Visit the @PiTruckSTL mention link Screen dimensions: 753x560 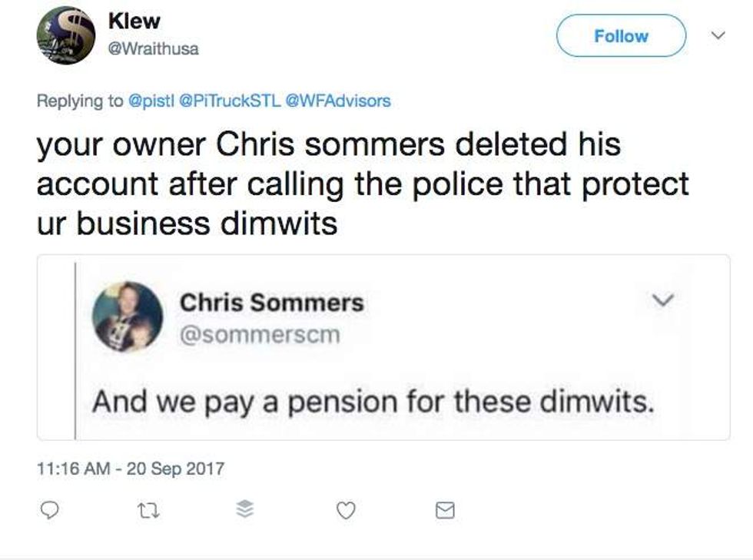point(228,101)
